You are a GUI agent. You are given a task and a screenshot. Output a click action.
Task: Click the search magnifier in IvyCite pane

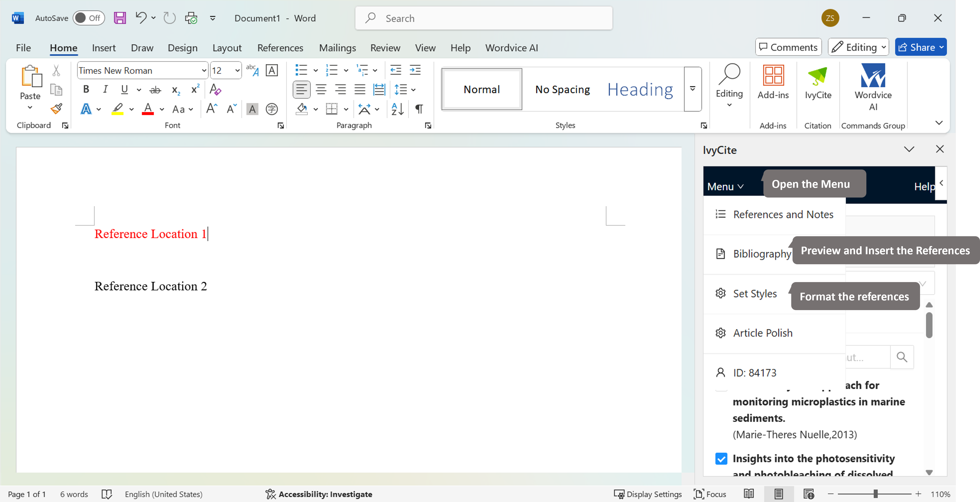[x=902, y=357]
